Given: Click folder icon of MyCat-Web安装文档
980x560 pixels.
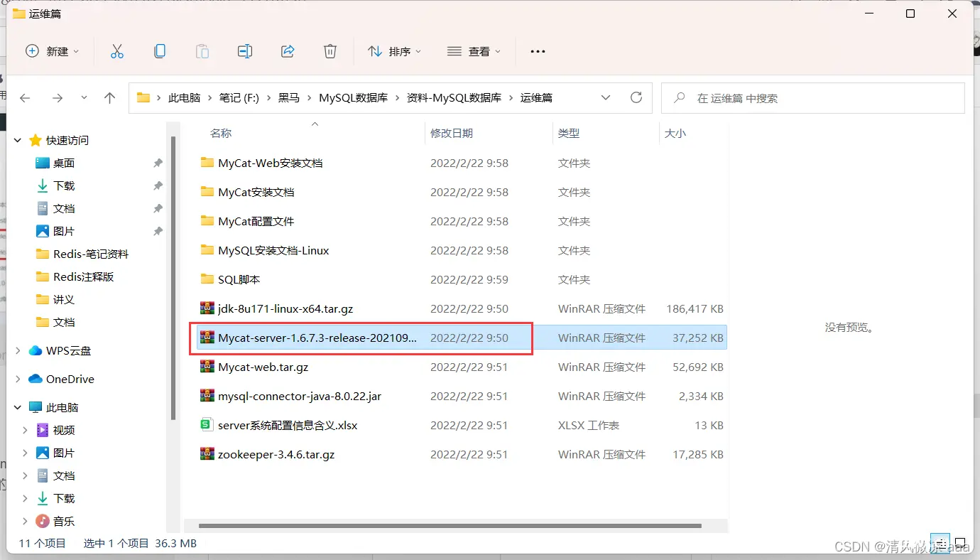Looking at the screenshot, I should click(x=207, y=163).
